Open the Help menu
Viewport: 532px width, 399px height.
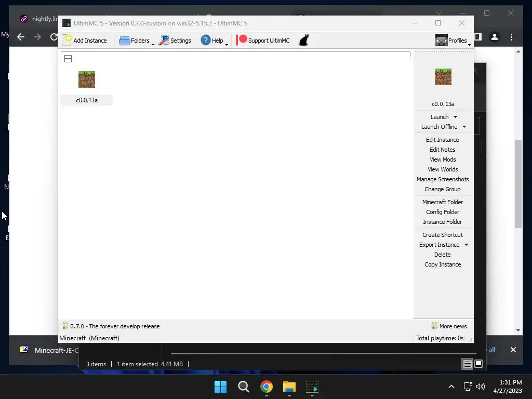pyautogui.click(x=214, y=41)
